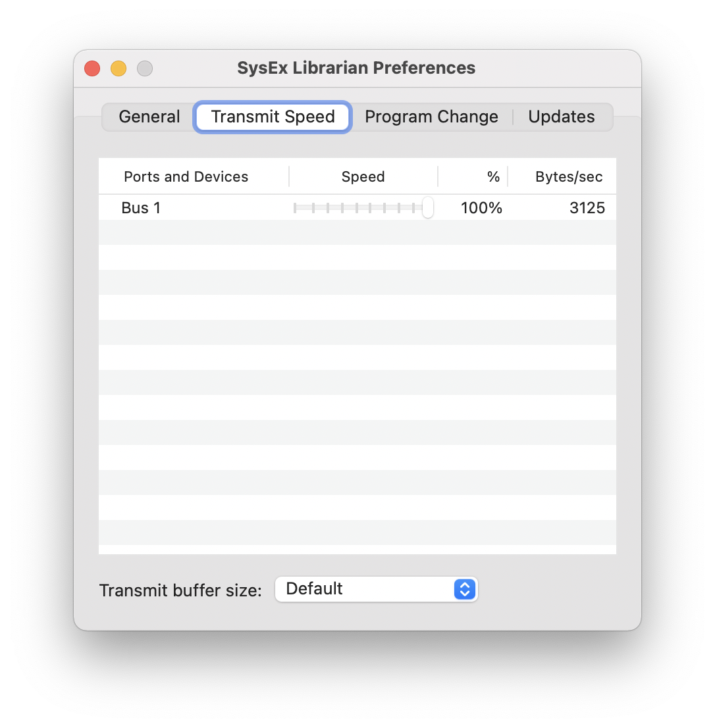Click the blue up/down chevron icon on buffer dropdown

(465, 589)
